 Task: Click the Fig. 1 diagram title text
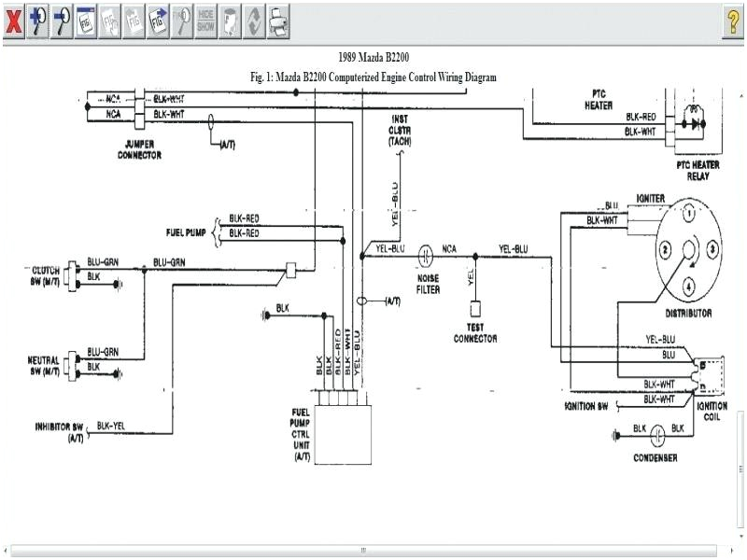(373, 77)
